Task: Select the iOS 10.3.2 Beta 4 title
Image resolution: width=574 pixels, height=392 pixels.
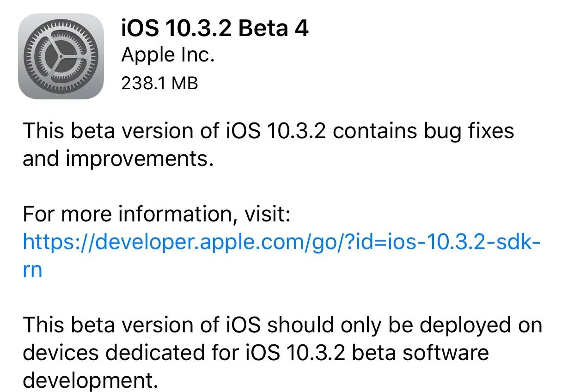Action: pyautogui.click(x=214, y=29)
